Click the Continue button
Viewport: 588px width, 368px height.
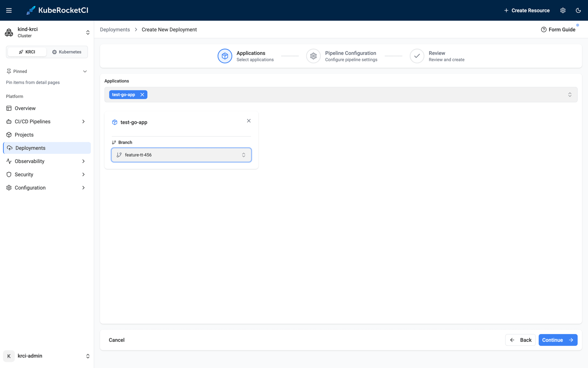pyautogui.click(x=558, y=340)
